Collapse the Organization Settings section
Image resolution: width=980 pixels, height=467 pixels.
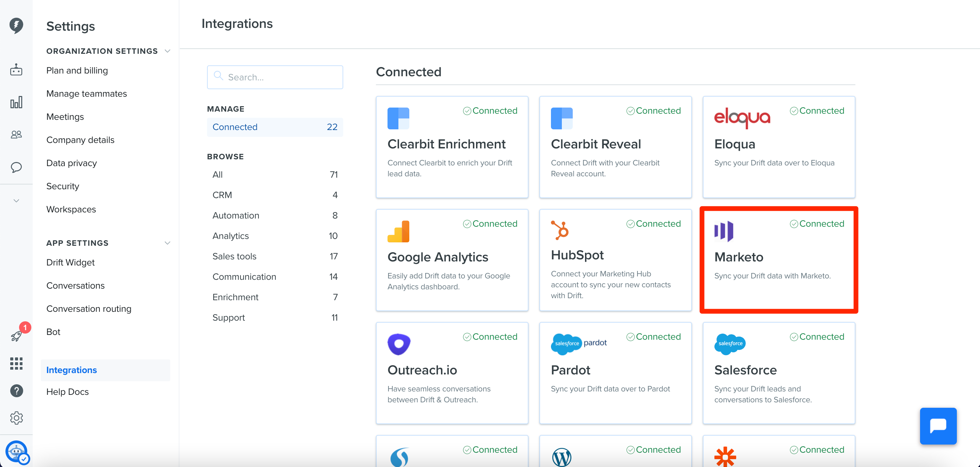pos(168,51)
